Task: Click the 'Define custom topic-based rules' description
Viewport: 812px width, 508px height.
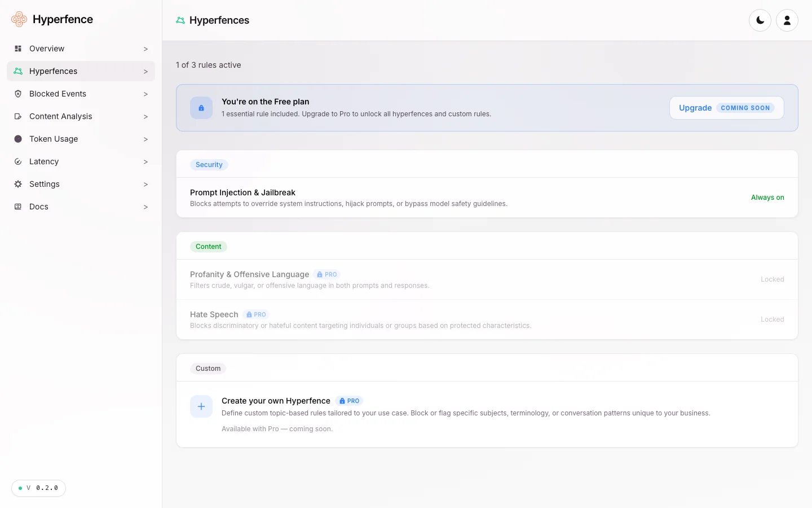Action: tap(466, 413)
